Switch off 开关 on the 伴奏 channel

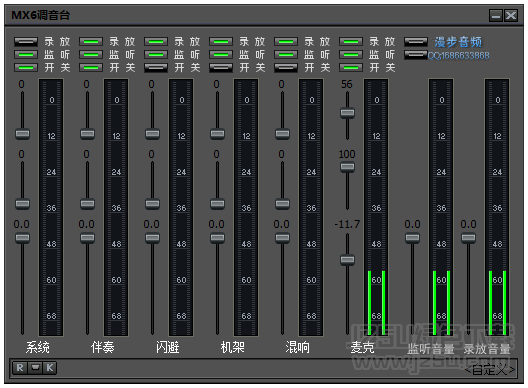[x=91, y=67]
